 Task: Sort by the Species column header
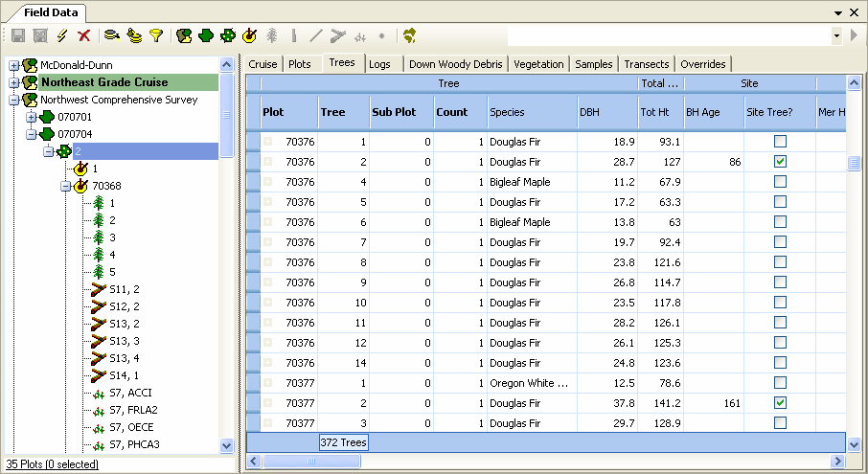point(532,112)
